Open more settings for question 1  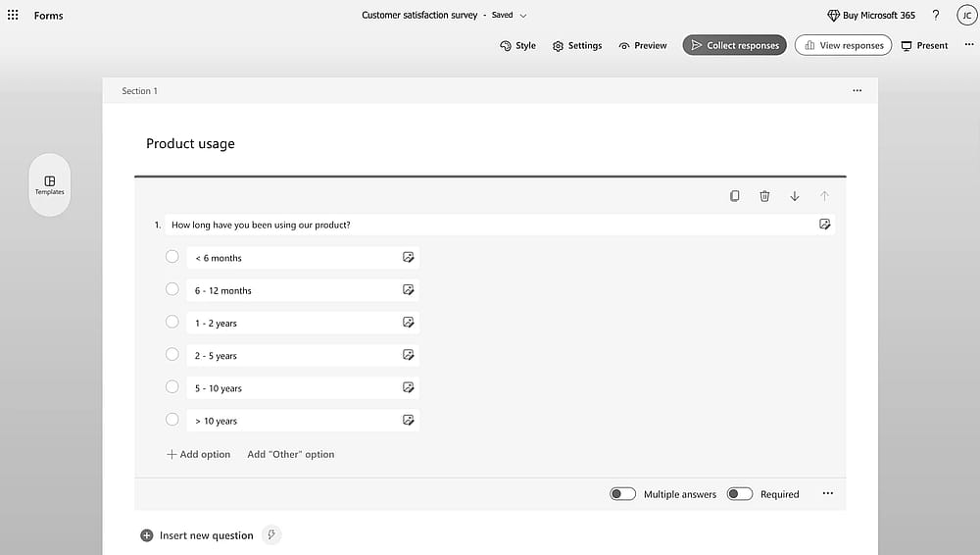(827, 493)
